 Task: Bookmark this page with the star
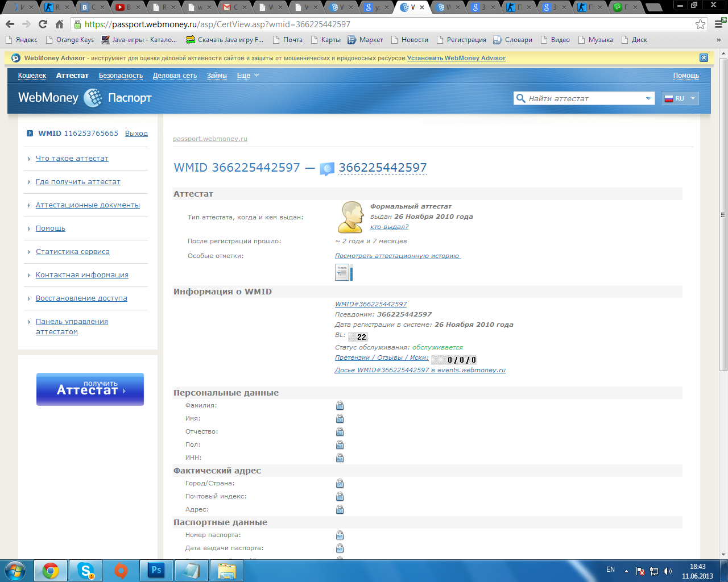(700, 24)
